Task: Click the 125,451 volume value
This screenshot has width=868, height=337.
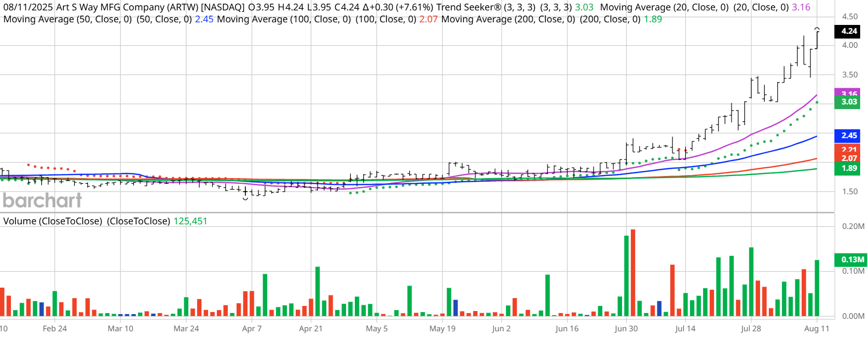Action: [190, 221]
